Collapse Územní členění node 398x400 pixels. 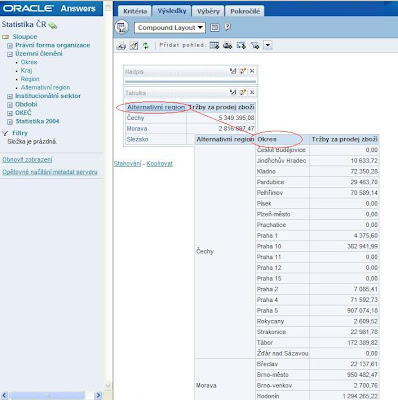(10, 54)
